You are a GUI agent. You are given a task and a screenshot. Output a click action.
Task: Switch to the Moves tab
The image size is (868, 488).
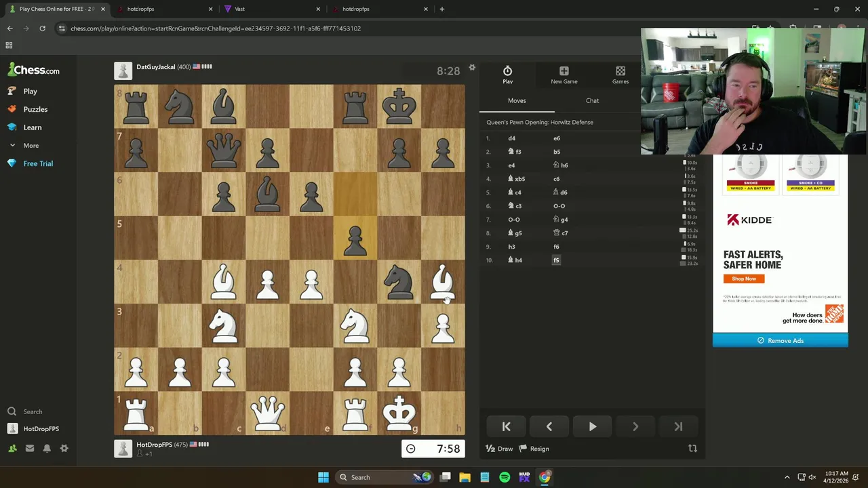[517, 100]
